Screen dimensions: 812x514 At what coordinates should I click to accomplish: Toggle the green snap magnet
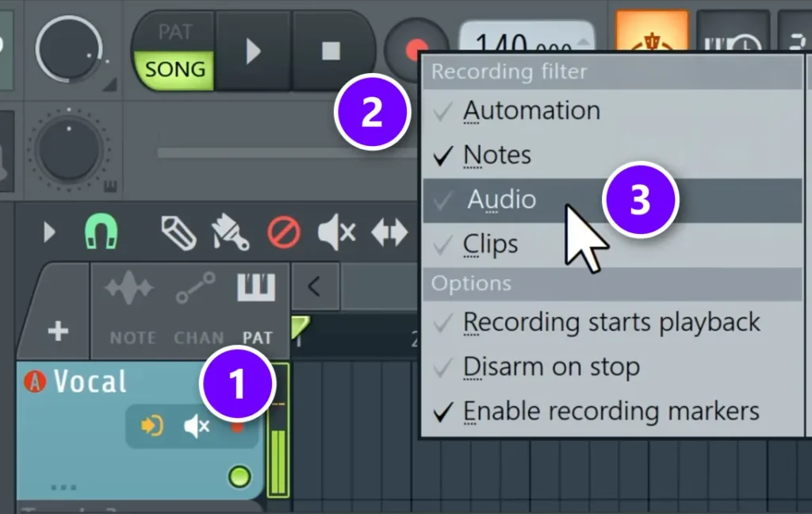coord(101,232)
